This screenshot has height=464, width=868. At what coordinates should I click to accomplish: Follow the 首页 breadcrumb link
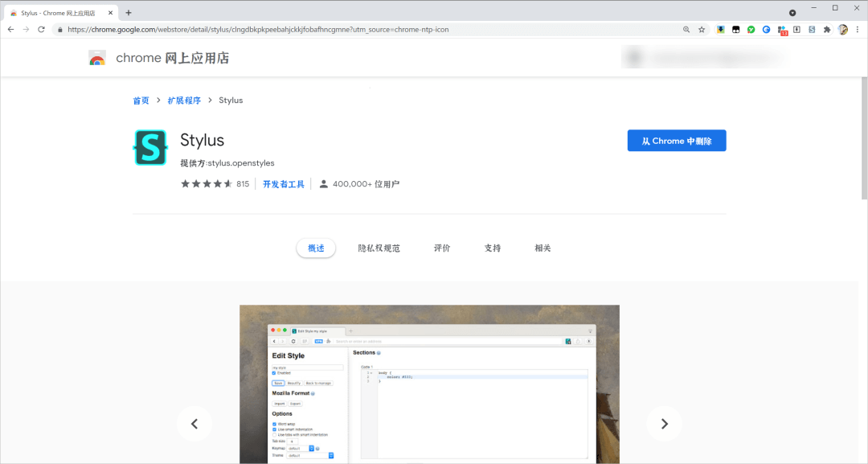(x=141, y=101)
